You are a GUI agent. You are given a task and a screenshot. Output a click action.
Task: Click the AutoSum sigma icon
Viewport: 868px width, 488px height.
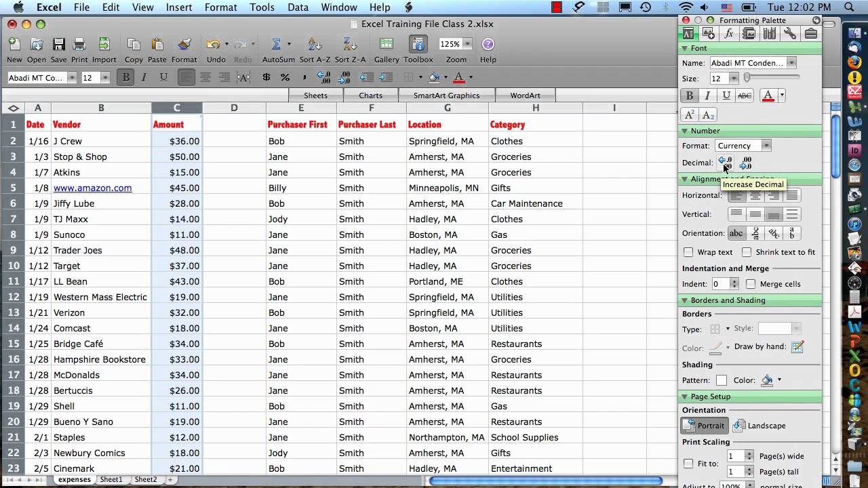(276, 45)
